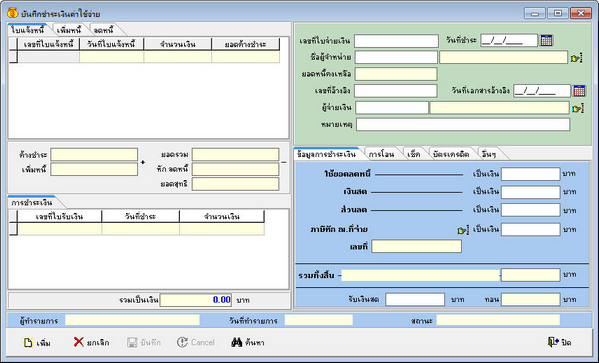Click ยอดหนี้คงเหลือ field
The image size is (599, 363).
[x=396, y=74]
